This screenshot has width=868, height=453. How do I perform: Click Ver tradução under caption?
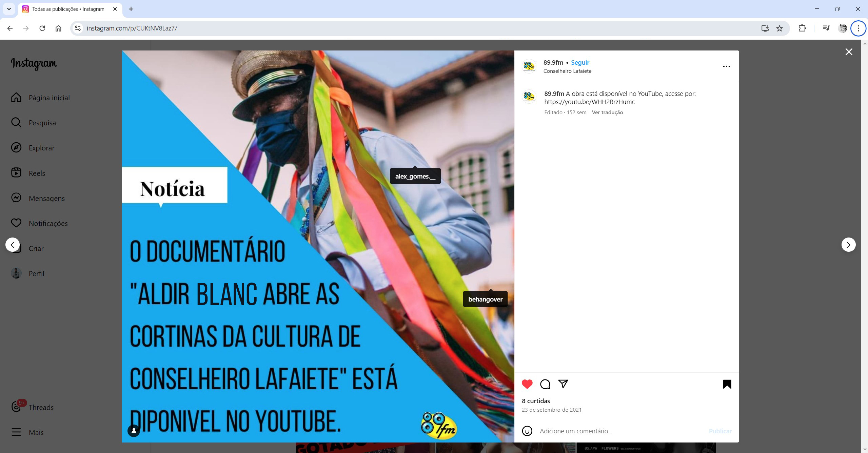(607, 112)
